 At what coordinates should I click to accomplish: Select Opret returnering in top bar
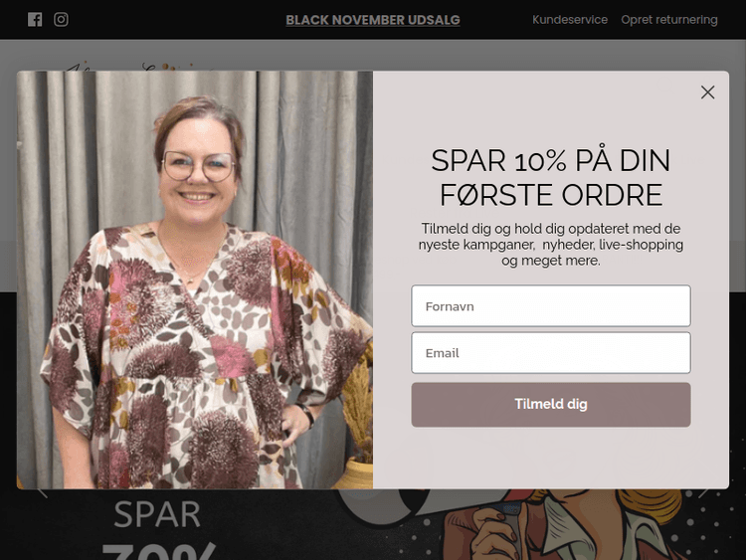[669, 20]
